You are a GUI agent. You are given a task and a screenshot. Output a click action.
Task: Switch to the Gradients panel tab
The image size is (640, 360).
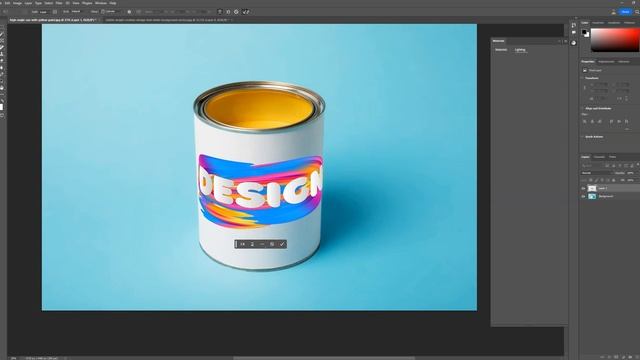coord(614,23)
